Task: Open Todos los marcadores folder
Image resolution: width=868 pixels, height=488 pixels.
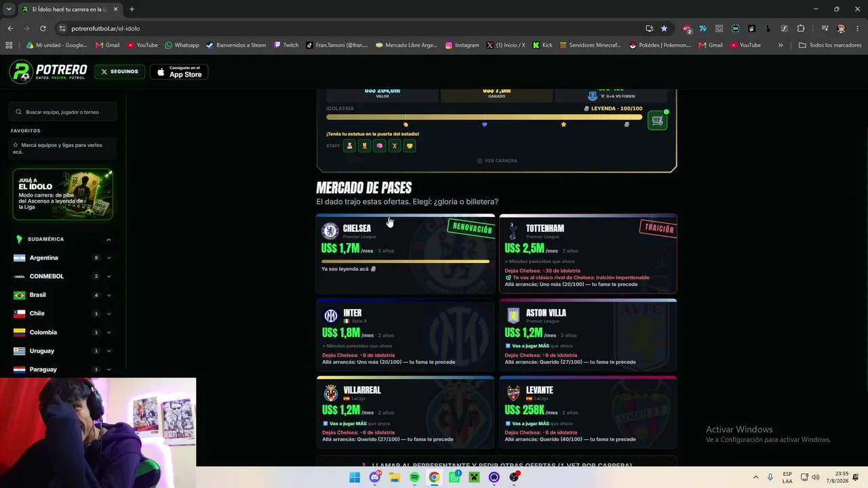Action: click(829, 45)
